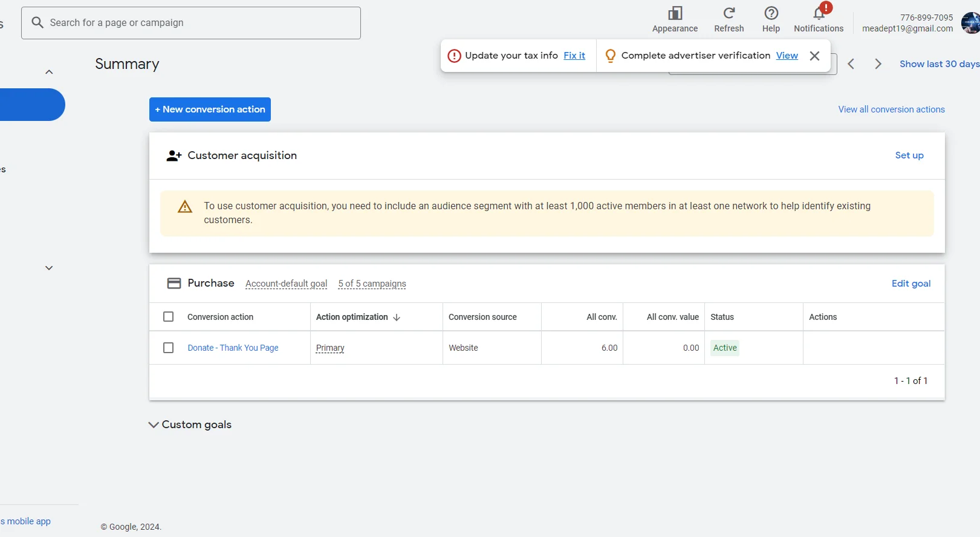Open Notifications bell icon
The image size is (980, 537).
tap(819, 14)
